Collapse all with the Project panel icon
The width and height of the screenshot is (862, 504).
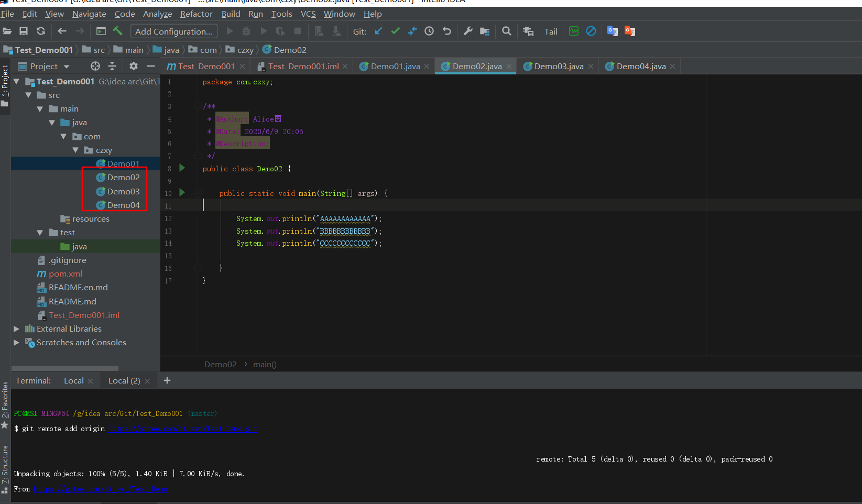(112, 66)
